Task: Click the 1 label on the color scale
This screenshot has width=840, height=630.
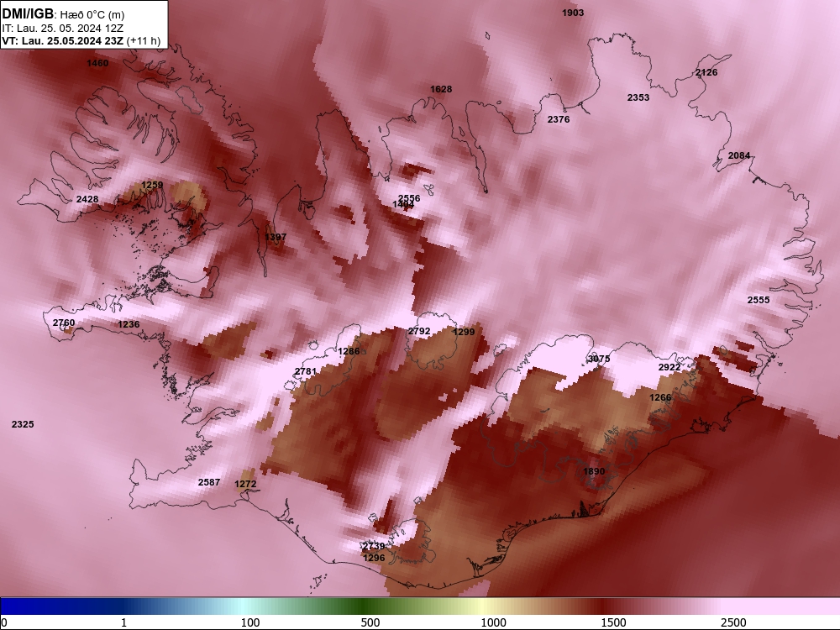Action: [123, 622]
